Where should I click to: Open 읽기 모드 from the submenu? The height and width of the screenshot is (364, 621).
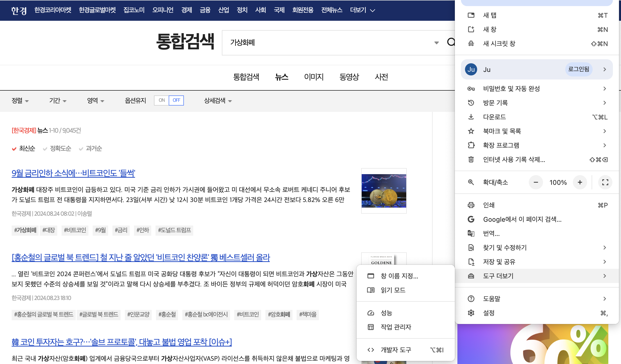pos(393,290)
